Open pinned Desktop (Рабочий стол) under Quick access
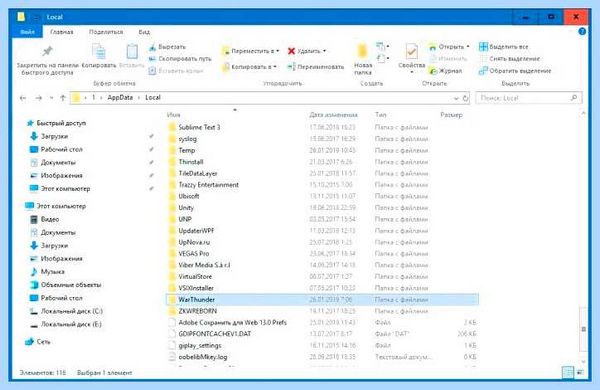600x390 pixels. [x=57, y=149]
